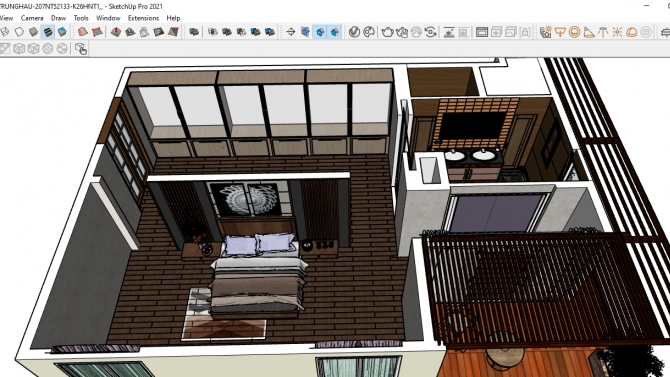Start V-Ray Vision live preview
This screenshot has height=377, width=670.
tap(430, 32)
